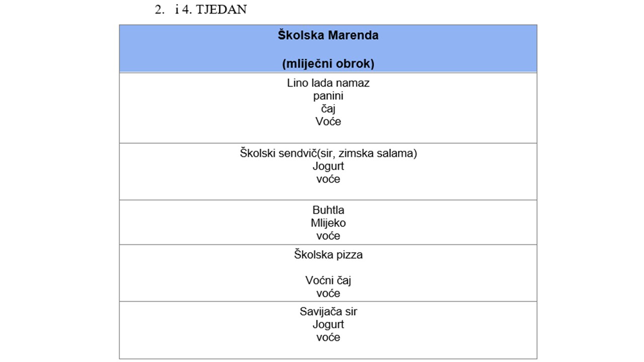Image resolution: width=644 pixels, height=362 pixels.
Task: Click voće in the Školski sendvič row
Action: (328, 179)
